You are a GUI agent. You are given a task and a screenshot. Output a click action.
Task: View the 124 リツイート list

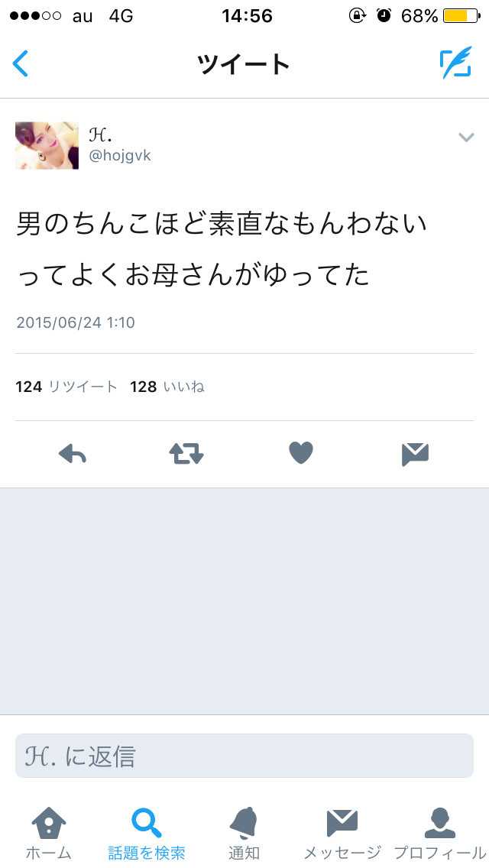(x=66, y=387)
